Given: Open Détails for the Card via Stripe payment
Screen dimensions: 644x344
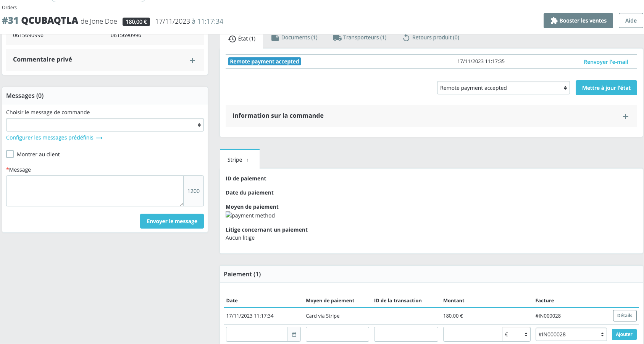Looking at the screenshot, I should (625, 316).
